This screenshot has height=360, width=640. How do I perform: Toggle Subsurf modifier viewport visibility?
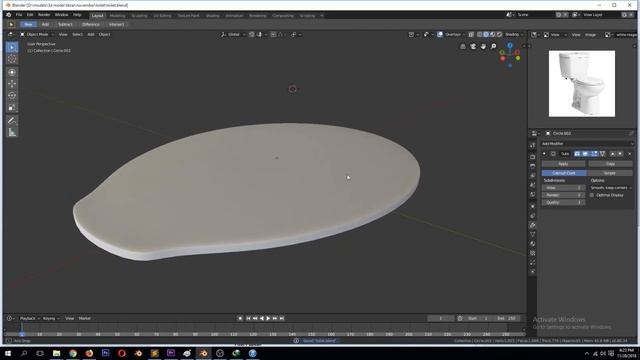pyautogui.click(x=585, y=153)
